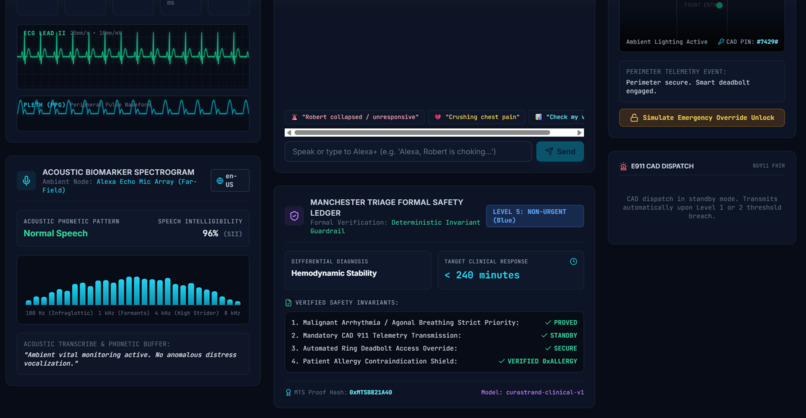The height and width of the screenshot is (418, 806).
Task: Click the right arrow of the chip scrollbar
Action: point(580,133)
